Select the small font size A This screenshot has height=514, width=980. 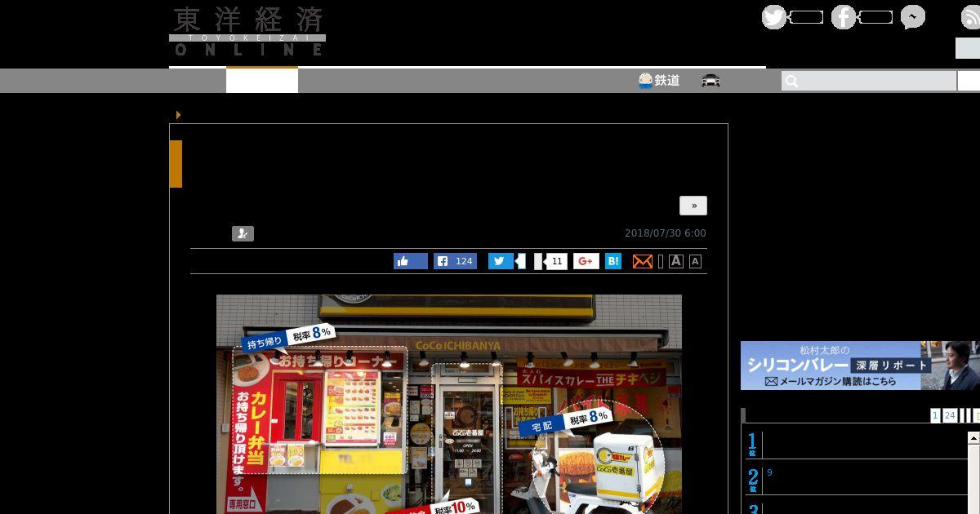pos(695,261)
